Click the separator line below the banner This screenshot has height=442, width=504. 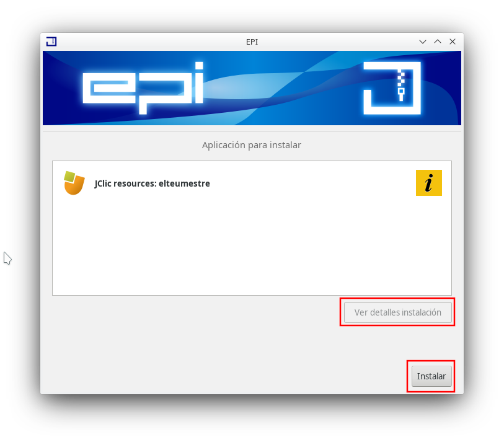tap(252, 131)
